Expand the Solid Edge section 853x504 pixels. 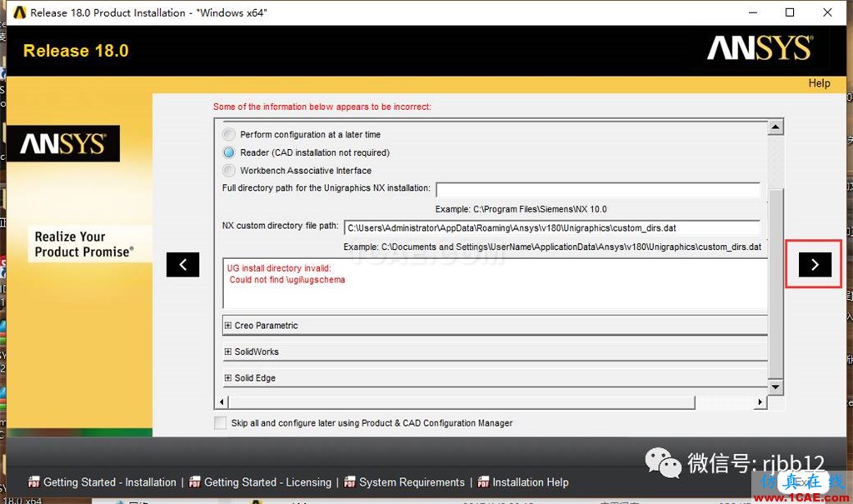coord(228,378)
